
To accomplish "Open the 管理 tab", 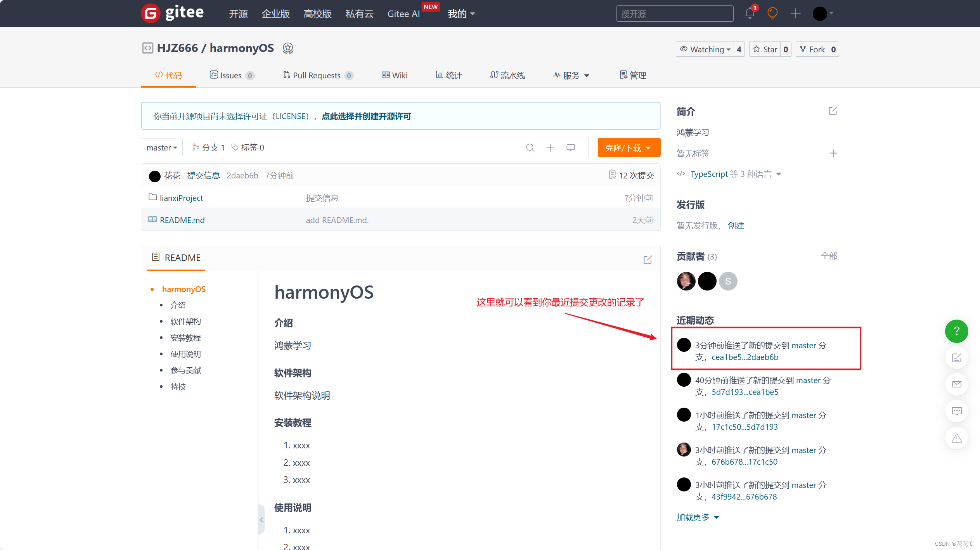I will point(633,75).
